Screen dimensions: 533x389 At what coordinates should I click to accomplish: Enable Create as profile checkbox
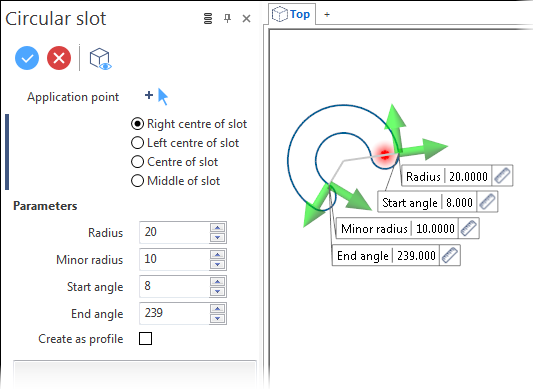pos(145,339)
